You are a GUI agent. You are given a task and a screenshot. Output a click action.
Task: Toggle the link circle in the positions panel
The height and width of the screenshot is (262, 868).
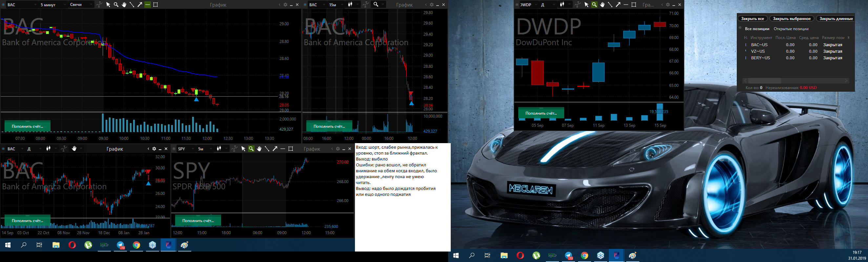(740, 28)
